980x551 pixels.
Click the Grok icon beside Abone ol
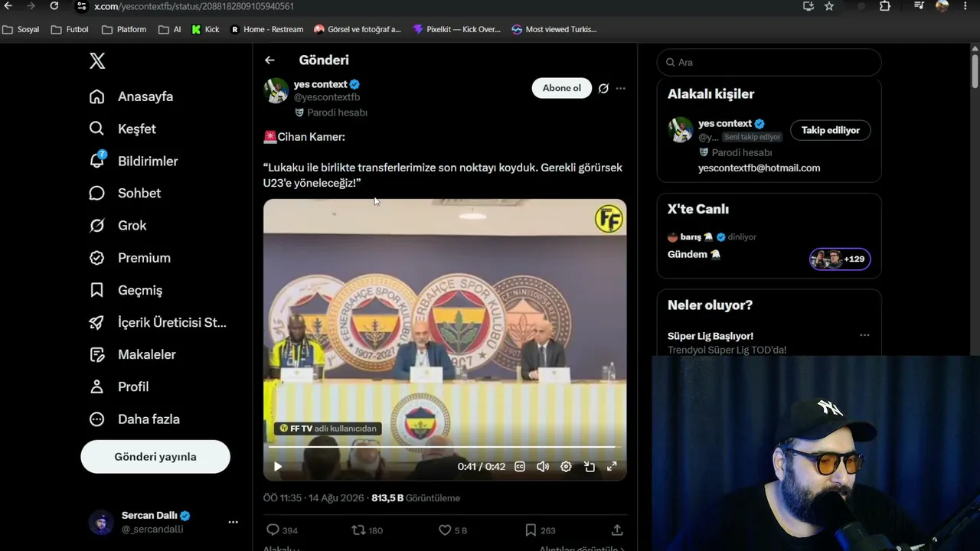click(x=603, y=88)
